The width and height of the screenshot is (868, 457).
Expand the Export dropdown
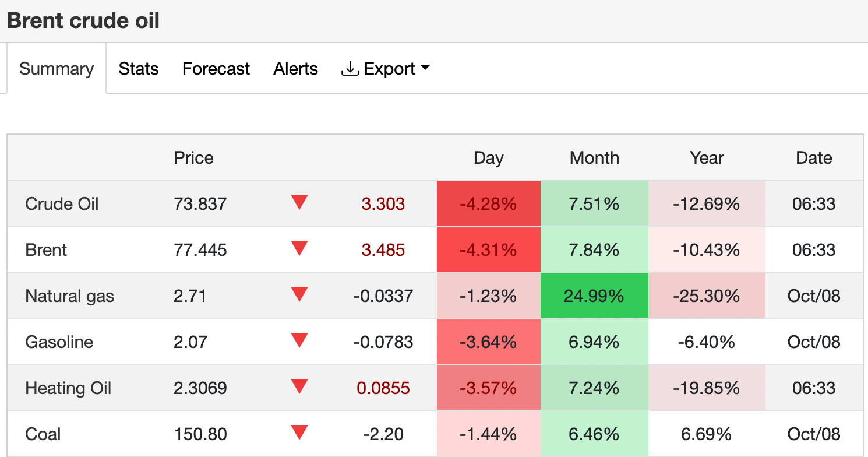pos(386,69)
